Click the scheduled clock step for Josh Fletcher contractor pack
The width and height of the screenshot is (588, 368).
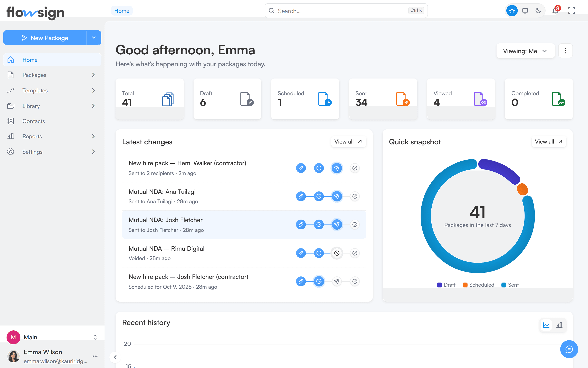point(319,281)
